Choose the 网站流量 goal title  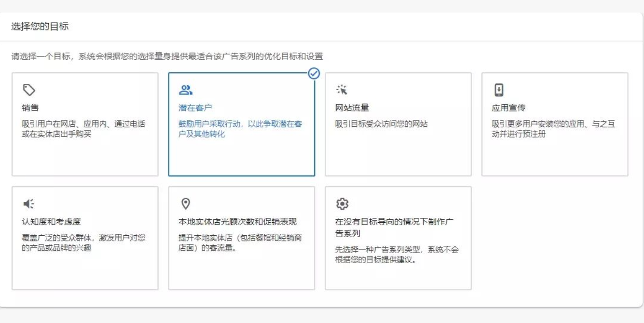(x=352, y=108)
